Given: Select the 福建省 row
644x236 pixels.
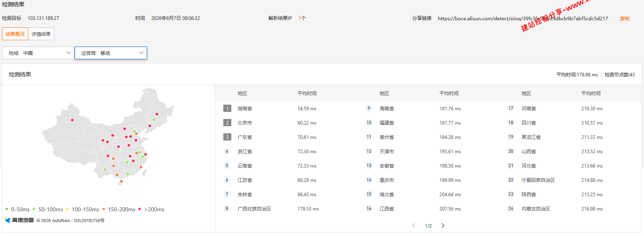Looking at the screenshot, I should [428, 123].
